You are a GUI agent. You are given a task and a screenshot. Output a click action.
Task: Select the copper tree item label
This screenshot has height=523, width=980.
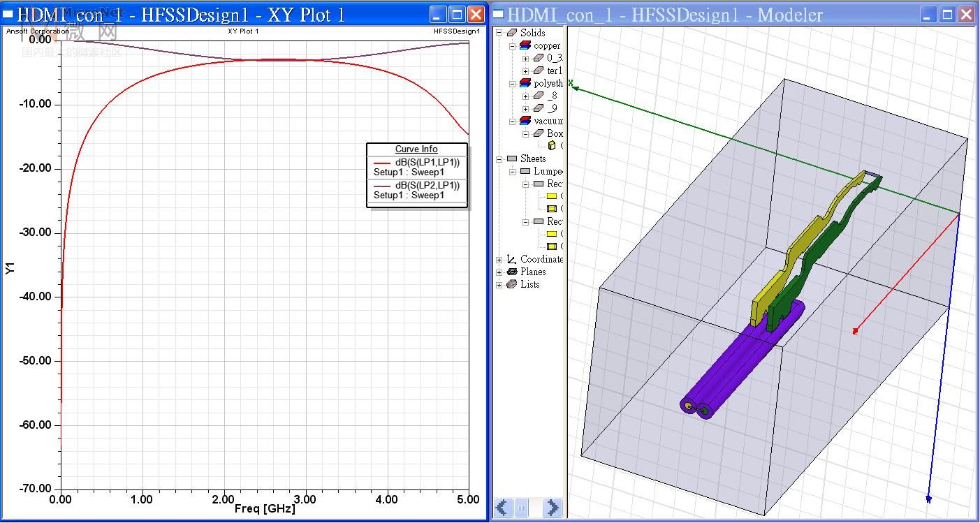[x=547, y=45]
